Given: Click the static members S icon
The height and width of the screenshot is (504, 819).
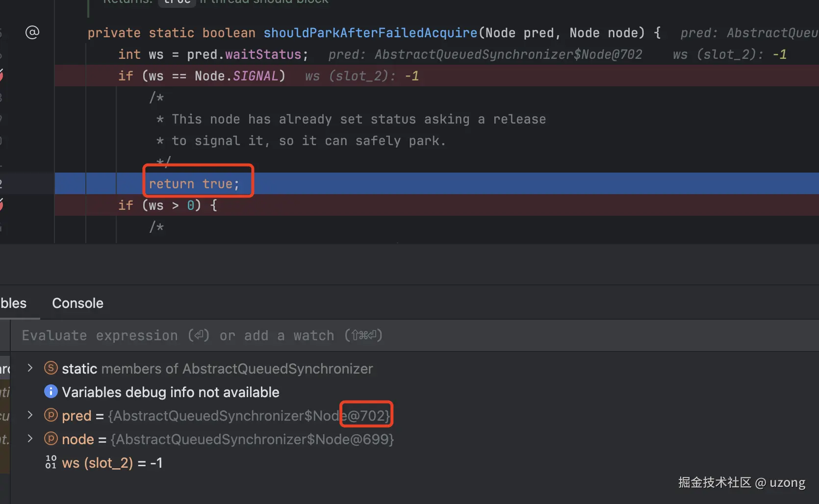Looking at the screenshot, I should coord(51,368).
